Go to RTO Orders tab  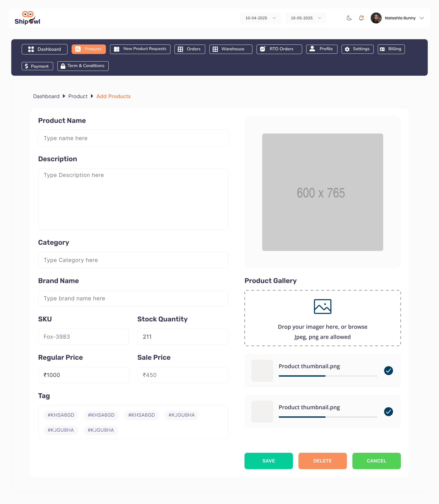click(x=279, y=49)
